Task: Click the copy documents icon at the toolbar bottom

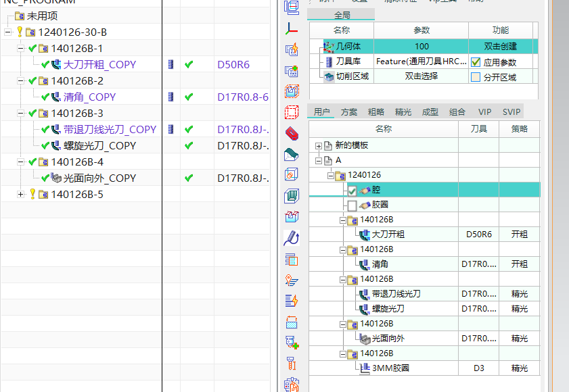Action: tap(292, 385)
